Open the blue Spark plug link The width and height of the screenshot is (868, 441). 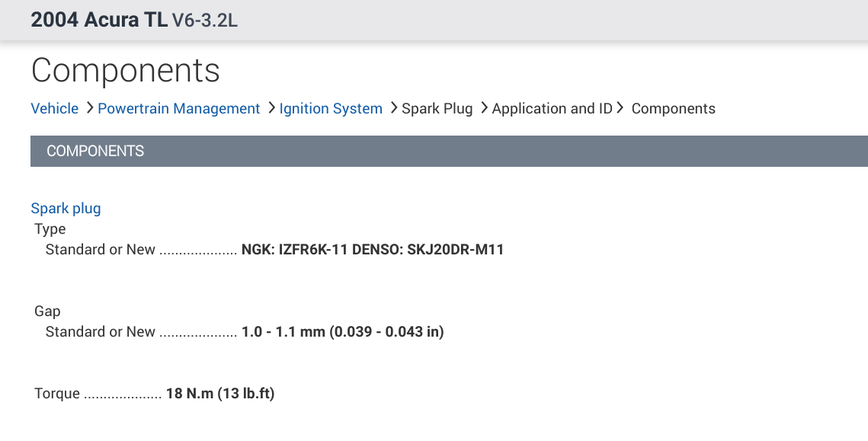(66, 208)
